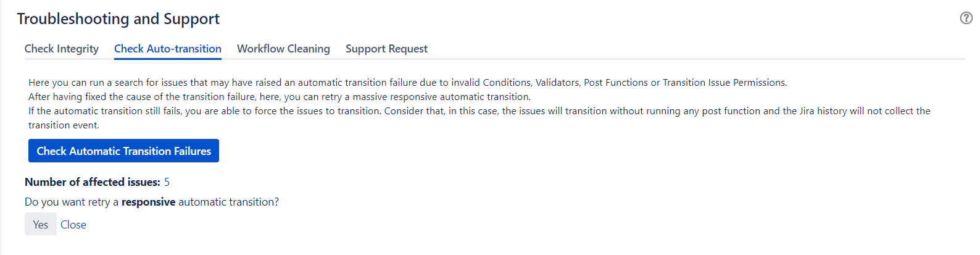Click the phrase 'Here you can run a search'
Screen dimensions: 980x255
pos(87,83)
